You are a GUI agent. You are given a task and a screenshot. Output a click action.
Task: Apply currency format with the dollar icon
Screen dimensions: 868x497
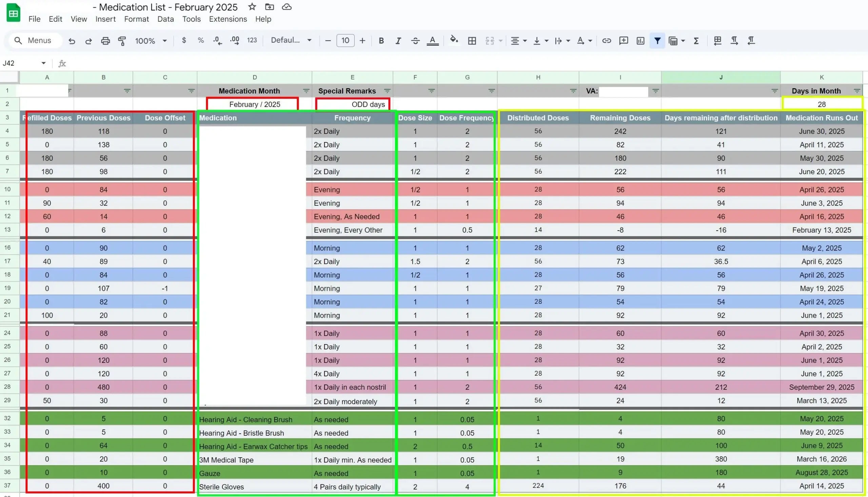pos(184,40)
